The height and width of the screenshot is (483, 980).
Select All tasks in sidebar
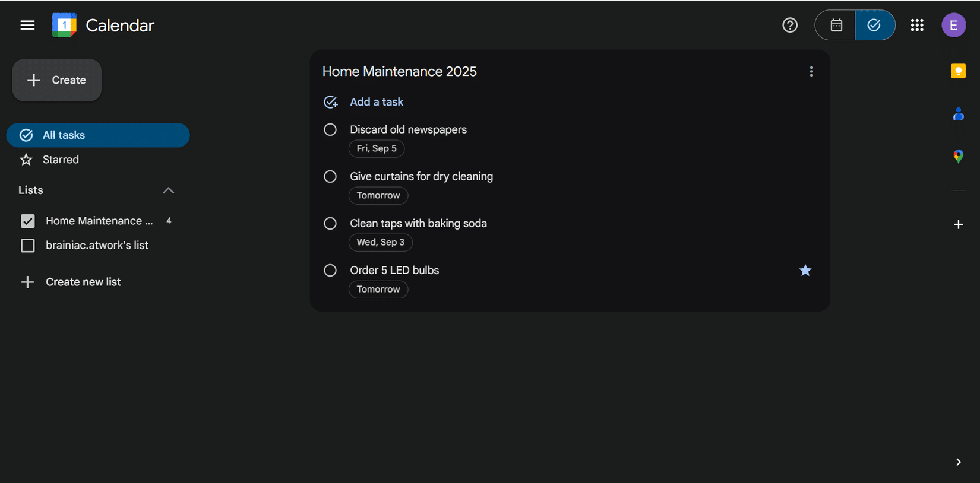pos(98,135)
